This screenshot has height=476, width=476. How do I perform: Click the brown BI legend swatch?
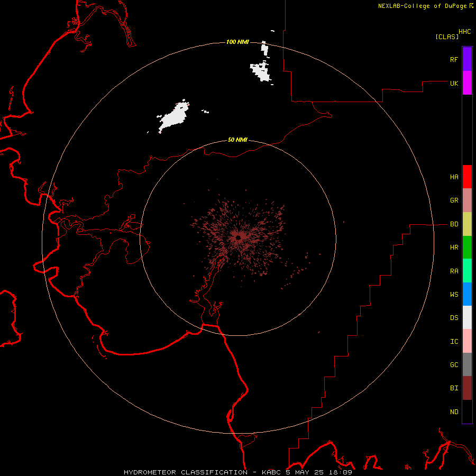[467, 388]
